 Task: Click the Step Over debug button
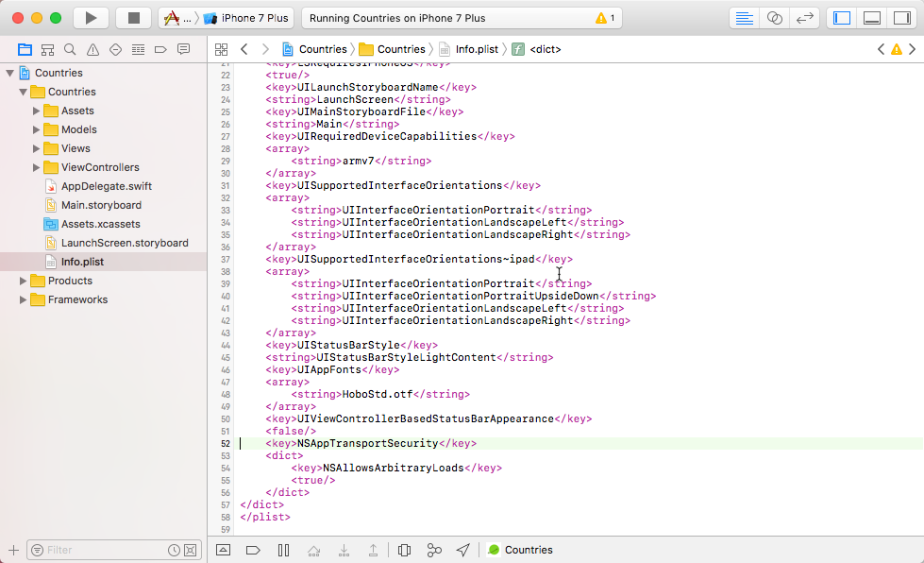coord(314,550)
